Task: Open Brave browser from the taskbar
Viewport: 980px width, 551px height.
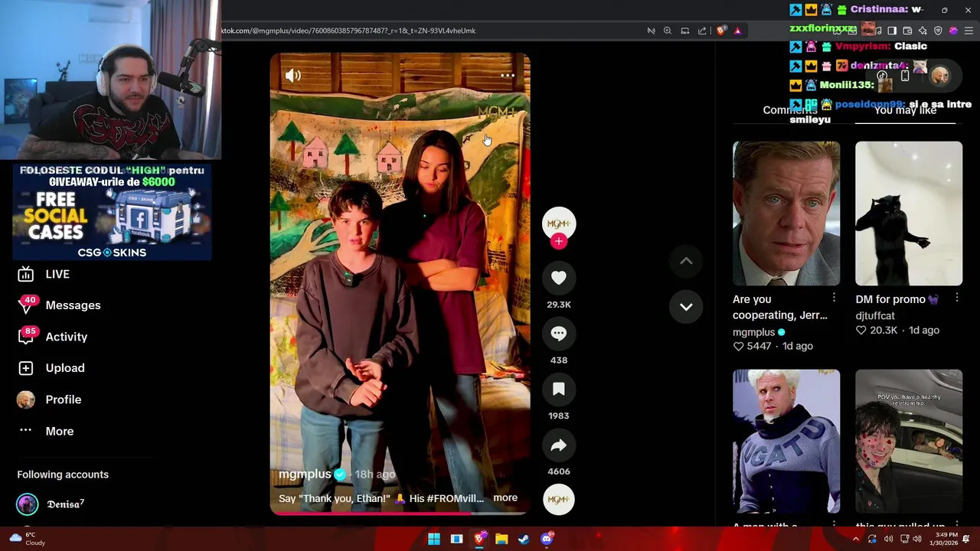Action: 479,539
